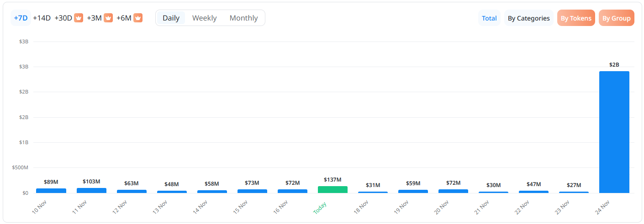Open the By Categories breakdown
The image size is (644, 224).
pos(528,18)
